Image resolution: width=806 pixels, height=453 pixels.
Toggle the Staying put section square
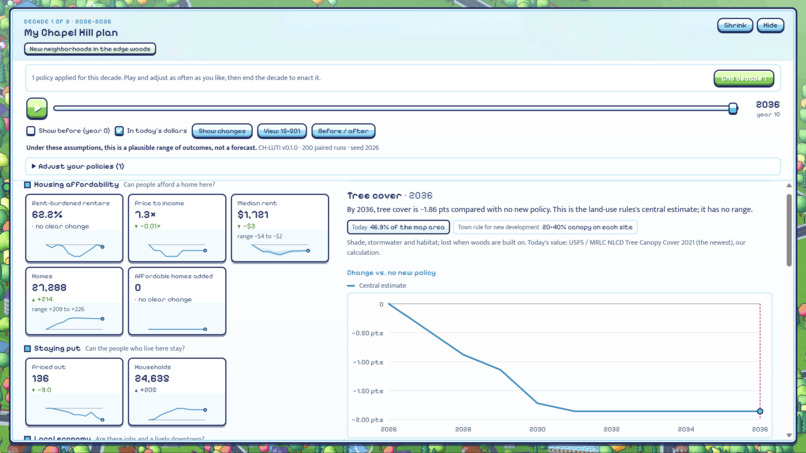click(28, 349)
